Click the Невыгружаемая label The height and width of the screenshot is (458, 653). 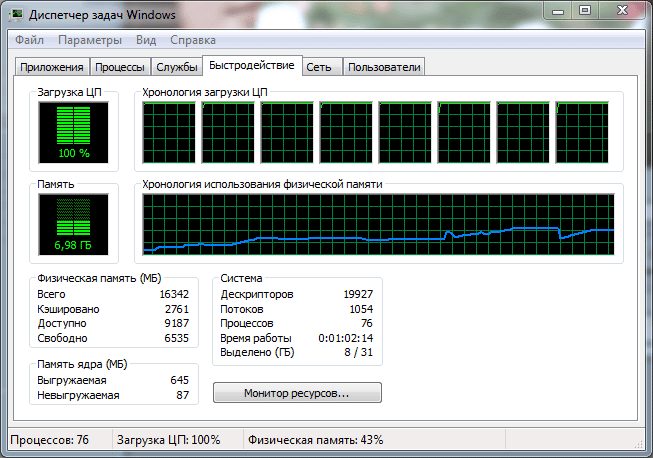pos(78,395)
